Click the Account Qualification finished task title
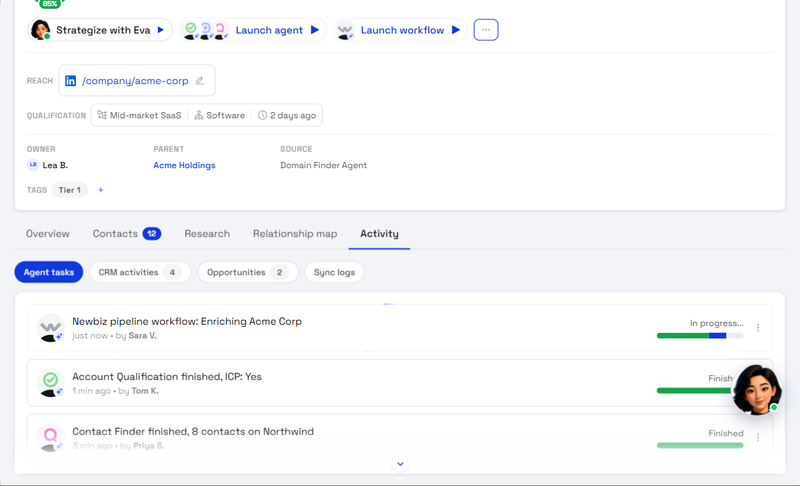 (167, 376)
